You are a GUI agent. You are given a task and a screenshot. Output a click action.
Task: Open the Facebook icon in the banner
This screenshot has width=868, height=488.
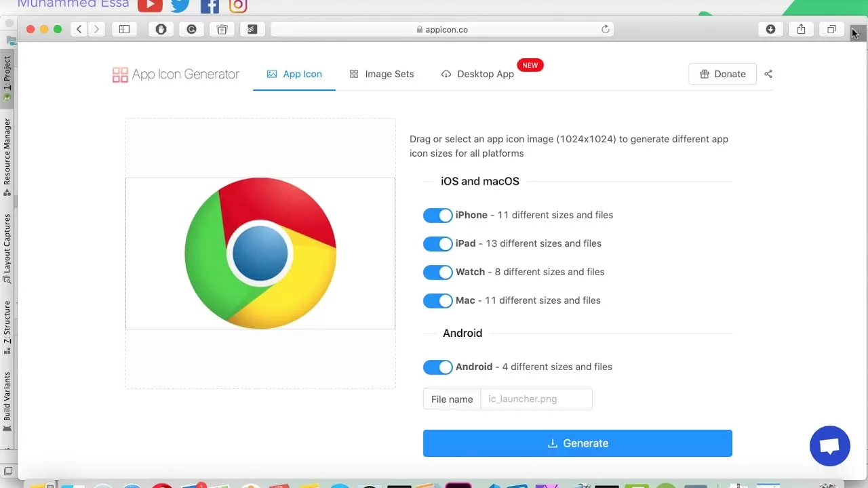point(210,5)
